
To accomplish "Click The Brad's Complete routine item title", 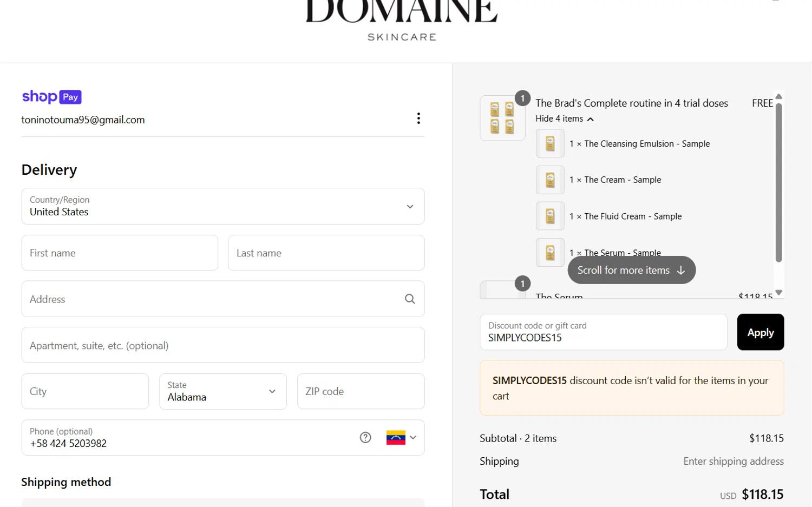I will point(632,103).
